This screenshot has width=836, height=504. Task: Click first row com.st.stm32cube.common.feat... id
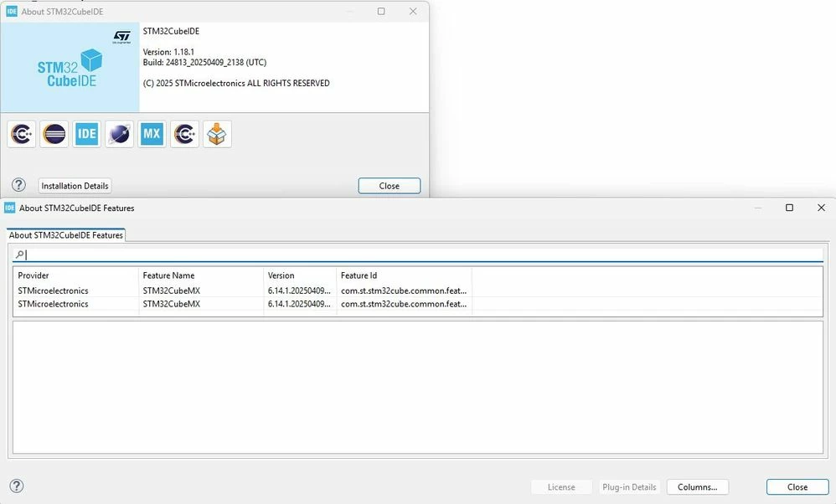[x=404, y=291]
